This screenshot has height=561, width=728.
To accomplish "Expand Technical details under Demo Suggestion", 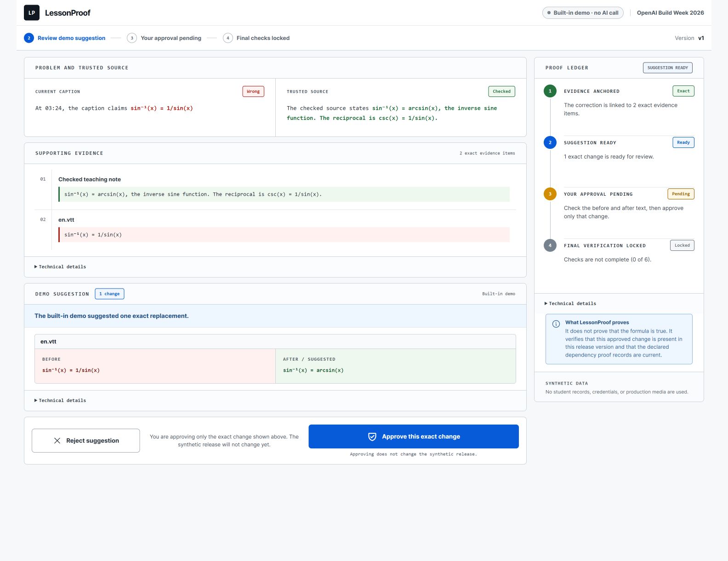I will [x=60, y=401].
